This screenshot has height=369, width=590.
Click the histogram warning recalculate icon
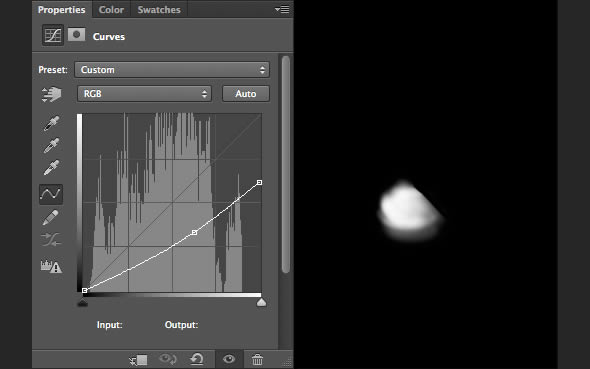[51, 266]
